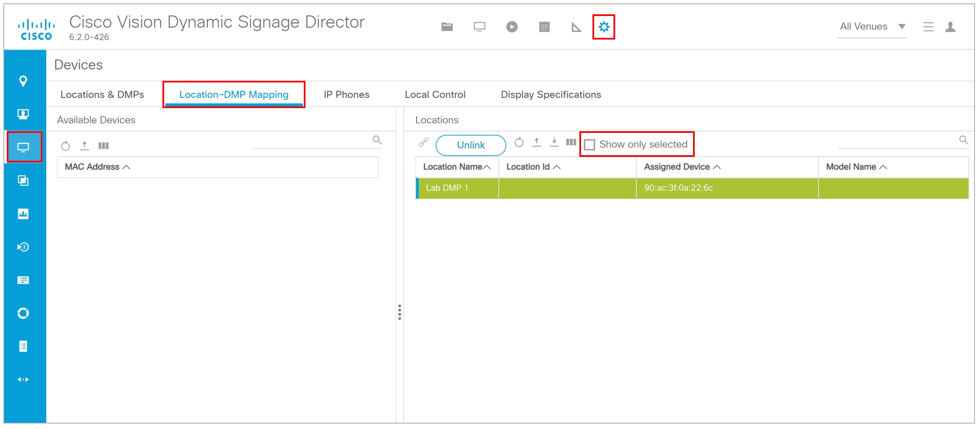The height and width of the screenshot is (429, 980).
Task: Sort by Location Id column
Action: [x=533, y=167]
